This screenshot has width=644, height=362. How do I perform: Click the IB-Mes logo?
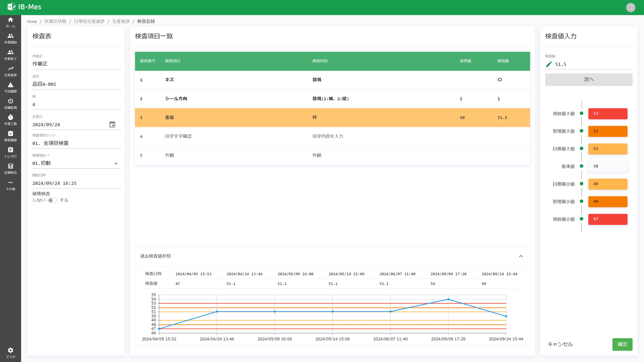coord(24,7)
